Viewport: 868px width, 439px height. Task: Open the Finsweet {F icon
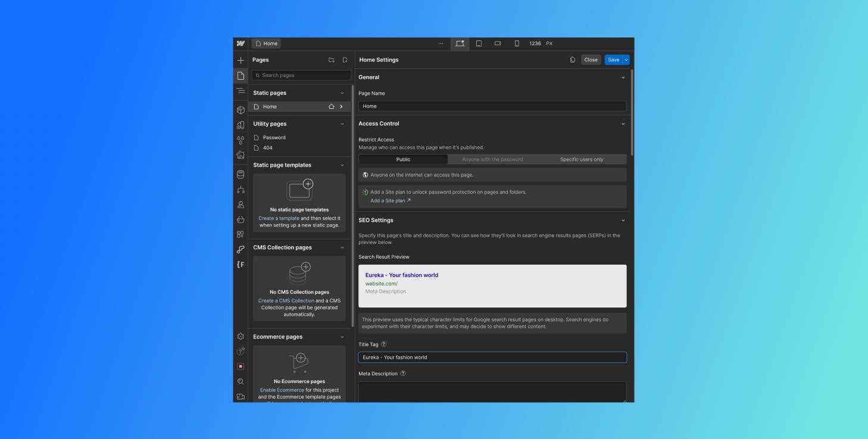[x=241, y=265]
